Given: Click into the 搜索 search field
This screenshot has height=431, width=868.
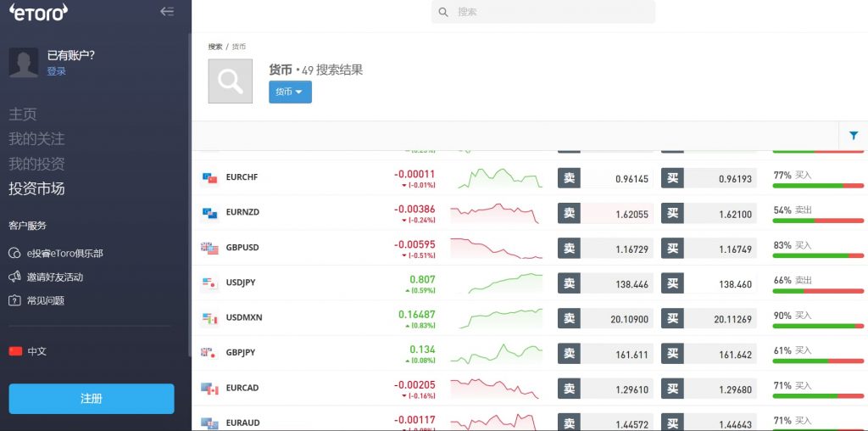Looking at the screenshot, I should pyautogui.click(x=543, y=12).
